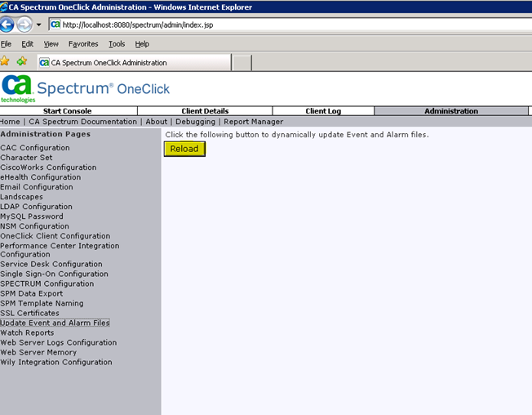Open OneClick Client Configuration page

(x=55, y=236)
